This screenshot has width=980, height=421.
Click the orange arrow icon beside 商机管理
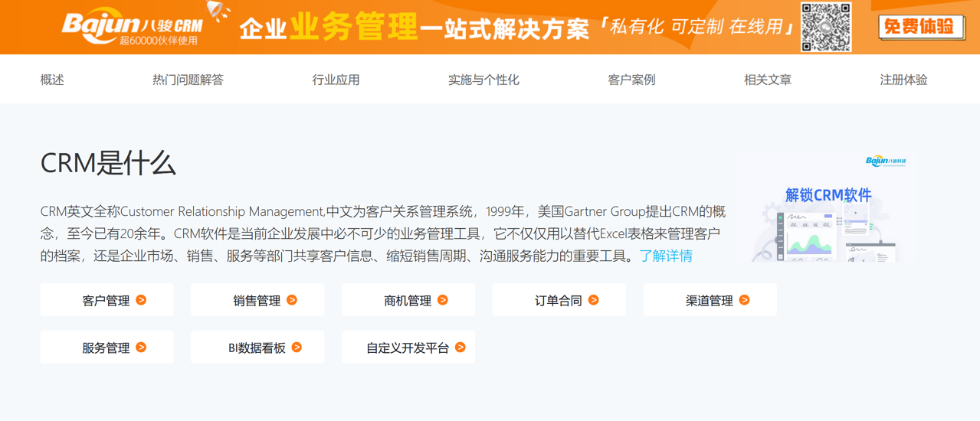tap(443, 300)
